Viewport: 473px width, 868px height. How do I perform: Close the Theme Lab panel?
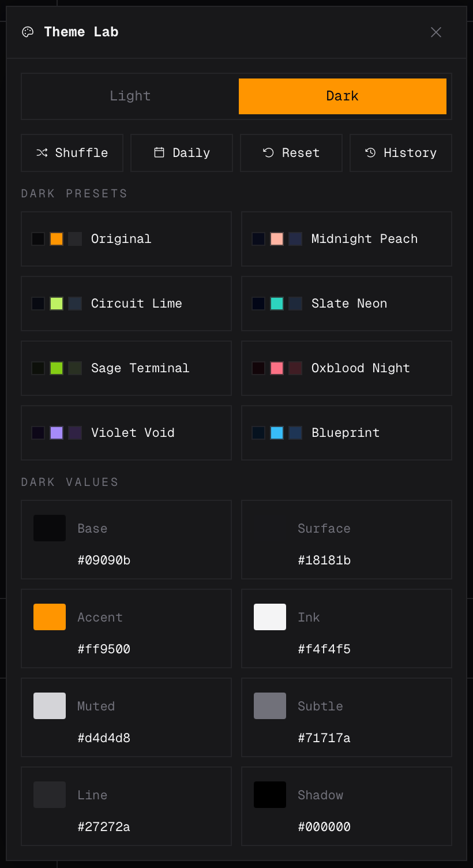(436, 32)
